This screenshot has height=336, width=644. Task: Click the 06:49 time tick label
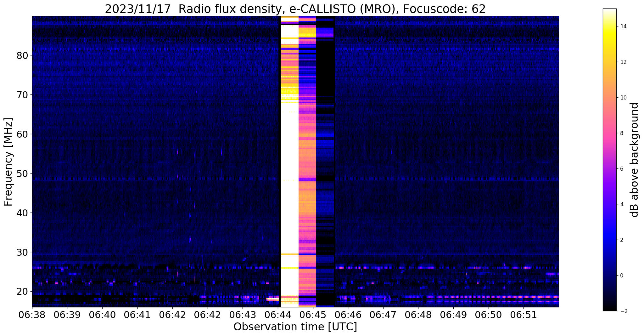(x=453, y=315)
